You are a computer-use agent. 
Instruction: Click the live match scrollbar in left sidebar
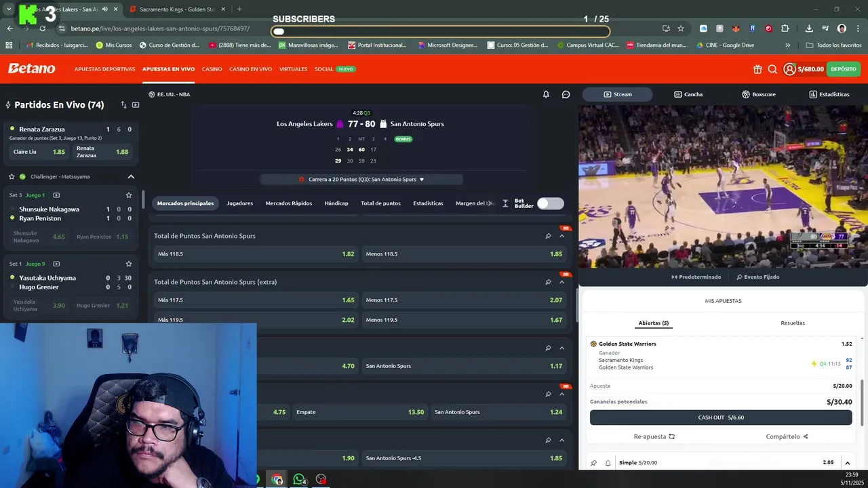(x=142, y=199)
